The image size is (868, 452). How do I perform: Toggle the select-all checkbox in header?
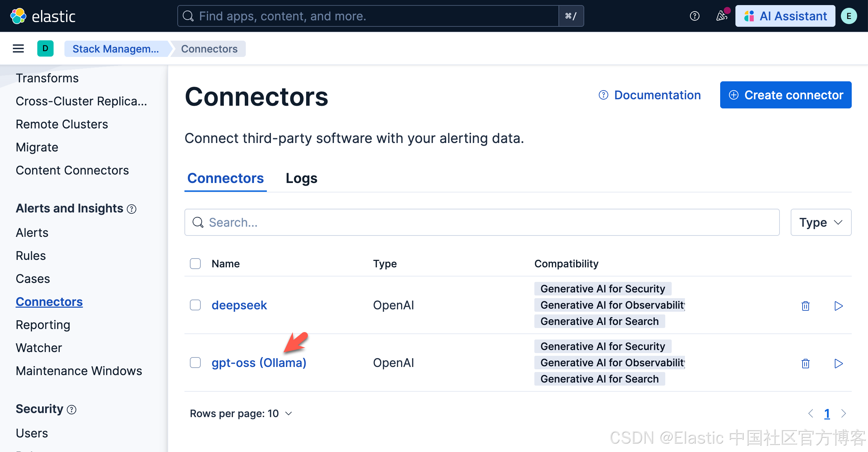click(x=195, y=264)
